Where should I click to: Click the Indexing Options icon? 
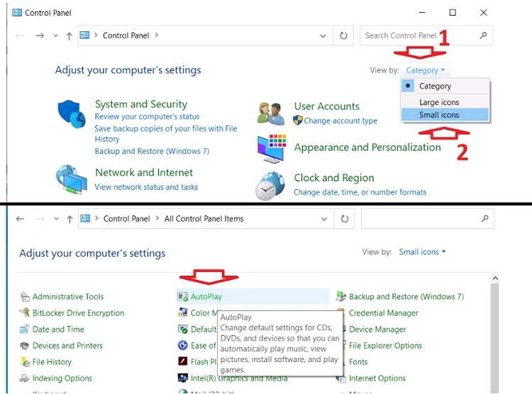tap(24, 378)
